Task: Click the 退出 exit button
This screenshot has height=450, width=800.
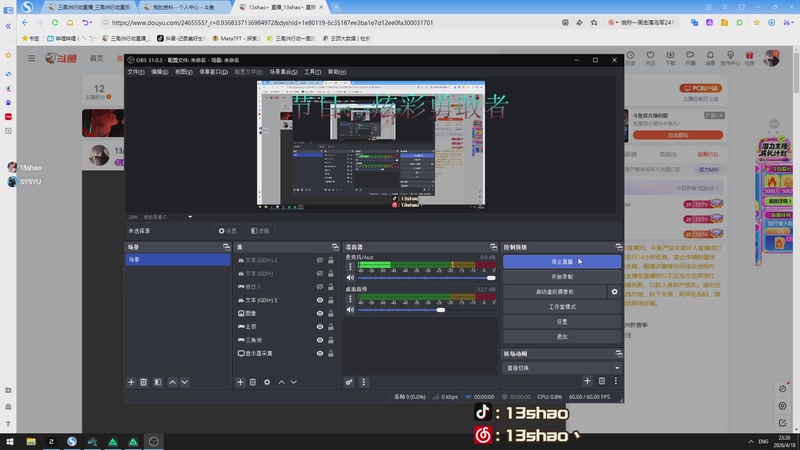Action: [562, 337]
